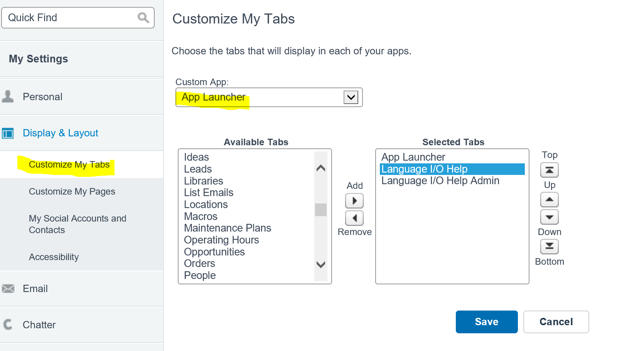Cancel the tab changes
This screenshot has height=351, width=644.
[556, 322]
